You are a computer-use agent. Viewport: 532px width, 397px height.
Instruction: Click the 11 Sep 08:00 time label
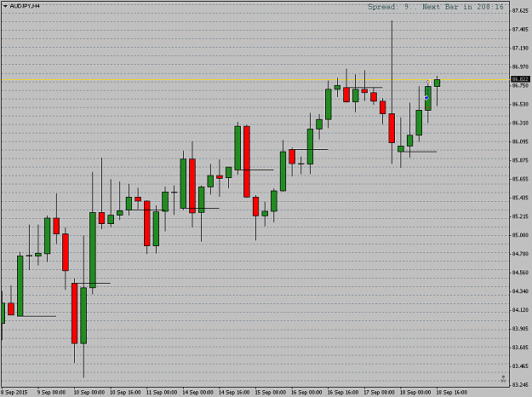(162, 393)
